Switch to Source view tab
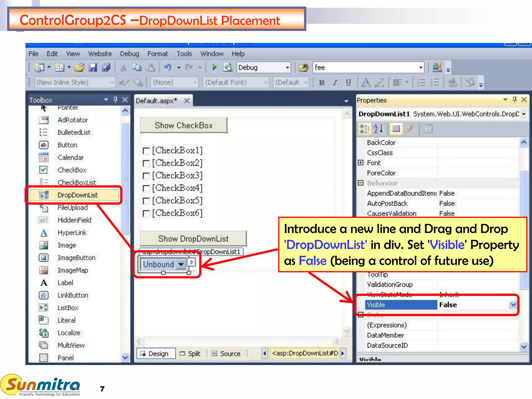Image resolution: width=532 pixels, height=399 pixels. pos(226,354)
